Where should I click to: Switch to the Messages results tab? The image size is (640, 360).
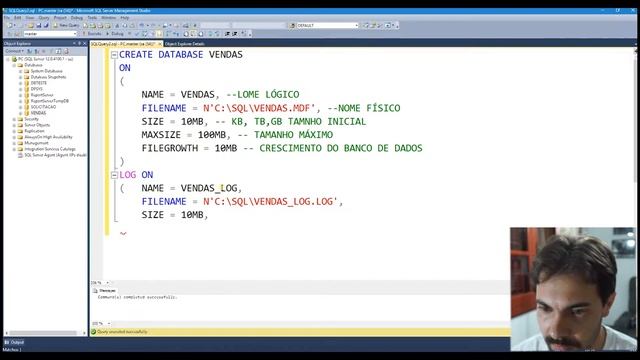(105, 291)
